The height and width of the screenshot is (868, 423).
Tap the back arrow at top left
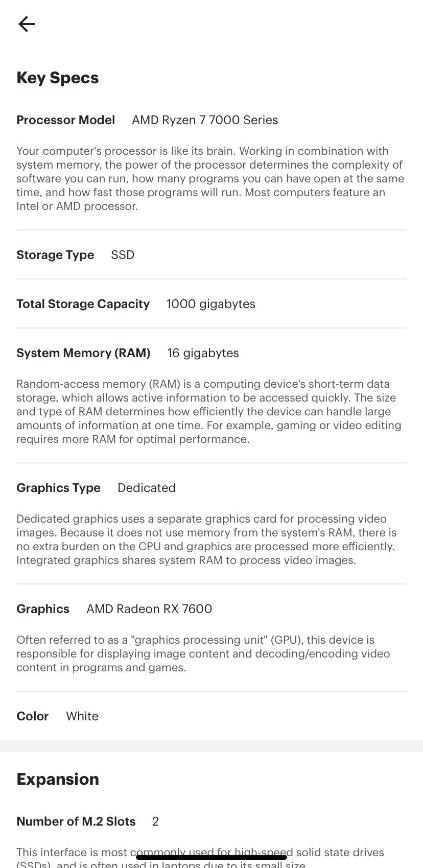[x=26, y=24]
